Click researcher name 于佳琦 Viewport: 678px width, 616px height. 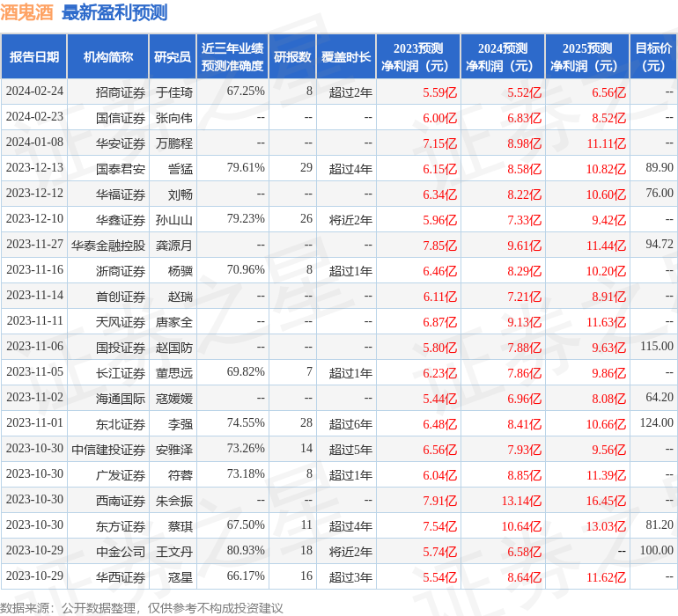click(174, 92)
